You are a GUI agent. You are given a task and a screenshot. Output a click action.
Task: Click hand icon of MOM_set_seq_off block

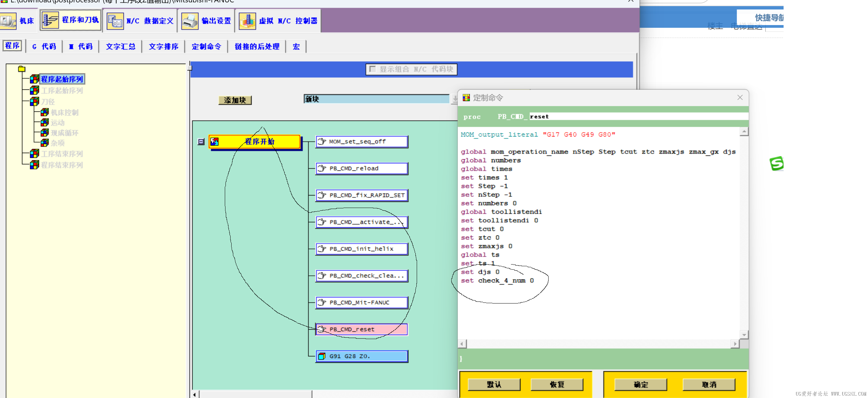(322, 142)
